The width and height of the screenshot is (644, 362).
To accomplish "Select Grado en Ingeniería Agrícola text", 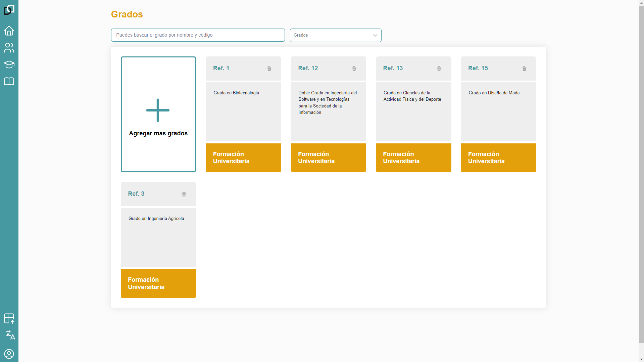I will point(156,219).
